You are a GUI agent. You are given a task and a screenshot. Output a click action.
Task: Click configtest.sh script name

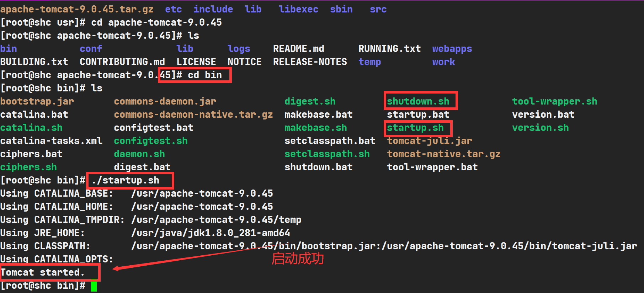pyautogui.click(x=151, y=141)
